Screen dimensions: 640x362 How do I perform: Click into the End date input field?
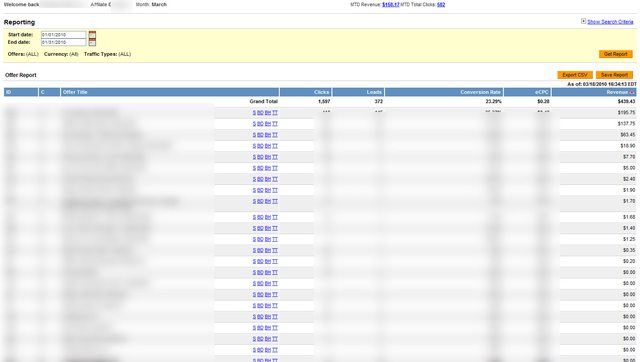(63, 42)
